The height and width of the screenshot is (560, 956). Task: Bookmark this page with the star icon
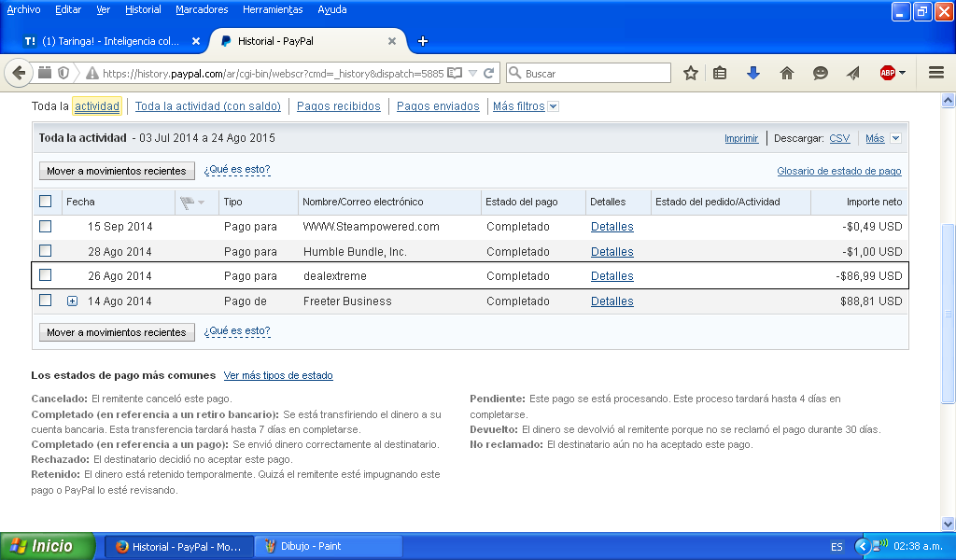coord(690,73)
